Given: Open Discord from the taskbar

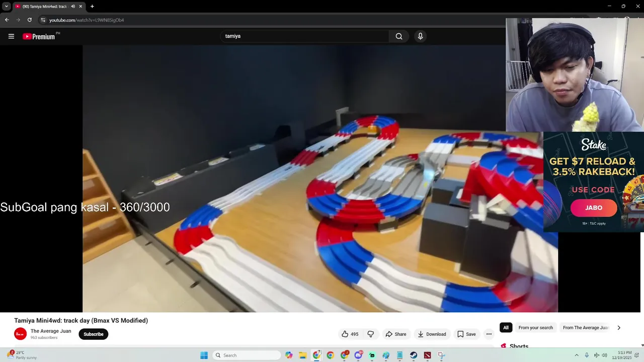Looking at the screenshot, I should (358, 355).
